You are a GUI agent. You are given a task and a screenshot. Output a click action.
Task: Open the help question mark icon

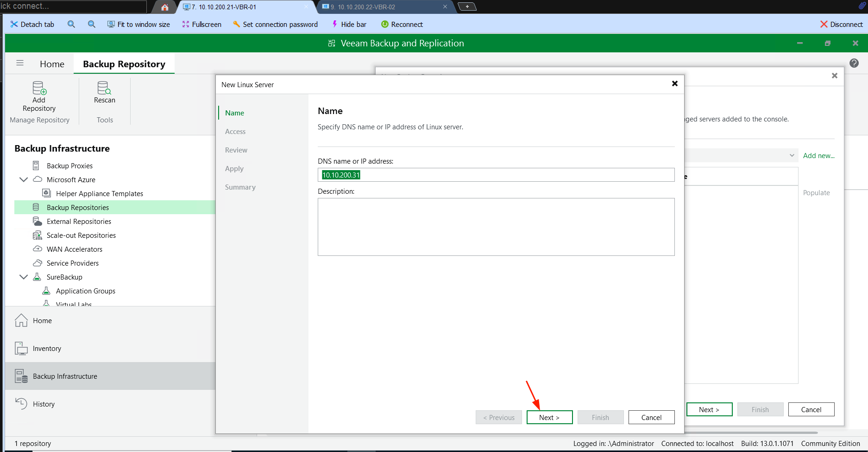(x=854, y=63)
